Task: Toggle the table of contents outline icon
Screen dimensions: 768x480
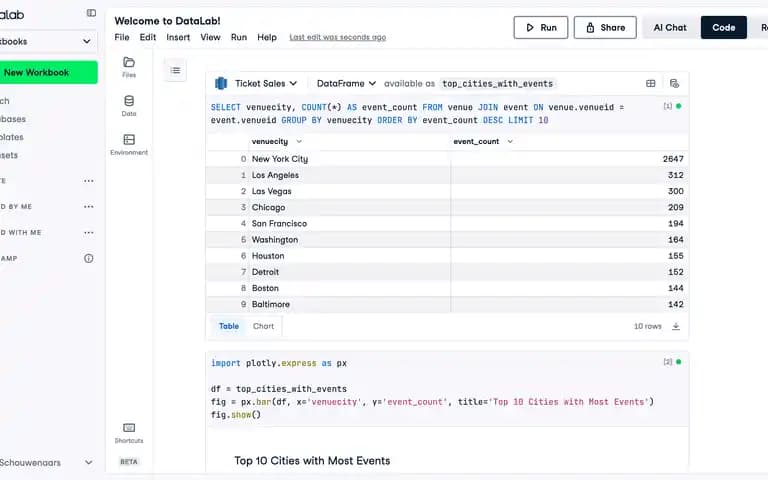Action: tap(175, 71)
